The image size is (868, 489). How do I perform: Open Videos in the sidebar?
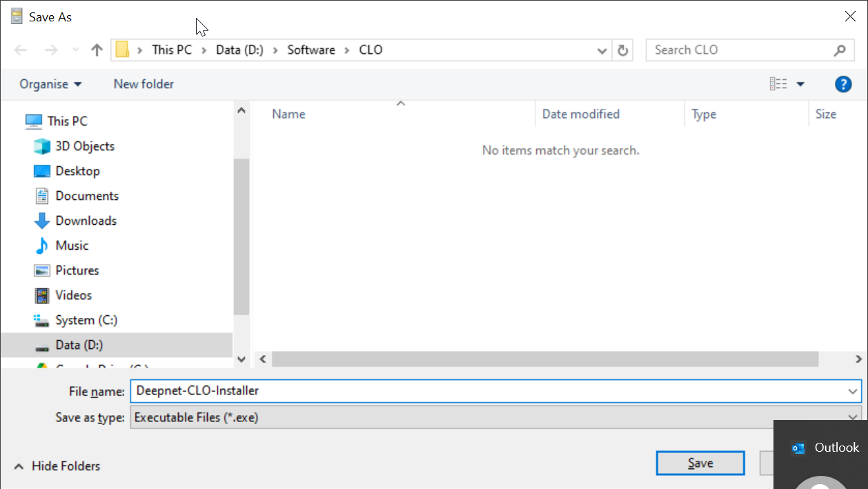[x=73, y=295]
